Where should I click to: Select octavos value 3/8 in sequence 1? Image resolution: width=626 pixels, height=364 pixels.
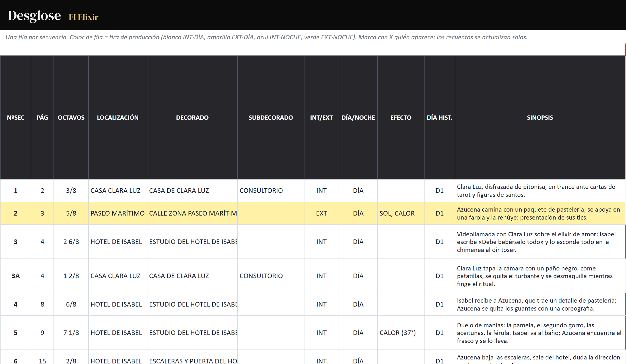(x=71, y=191)
